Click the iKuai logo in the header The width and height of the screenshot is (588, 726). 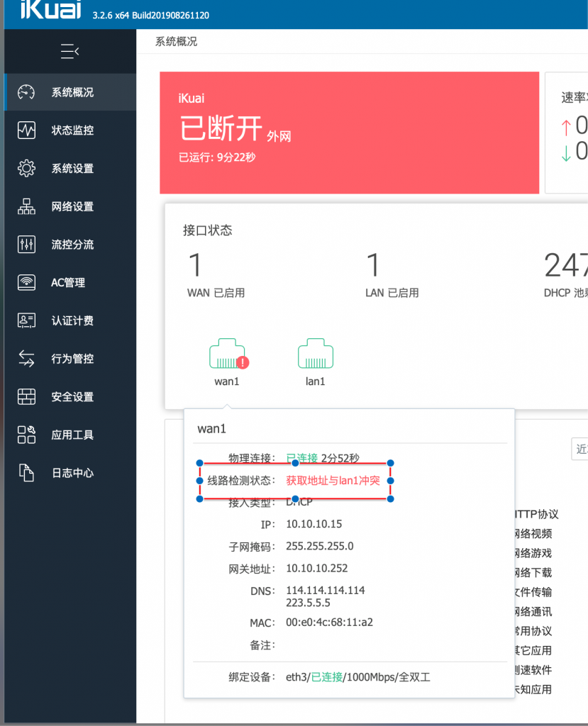(50, 10)
